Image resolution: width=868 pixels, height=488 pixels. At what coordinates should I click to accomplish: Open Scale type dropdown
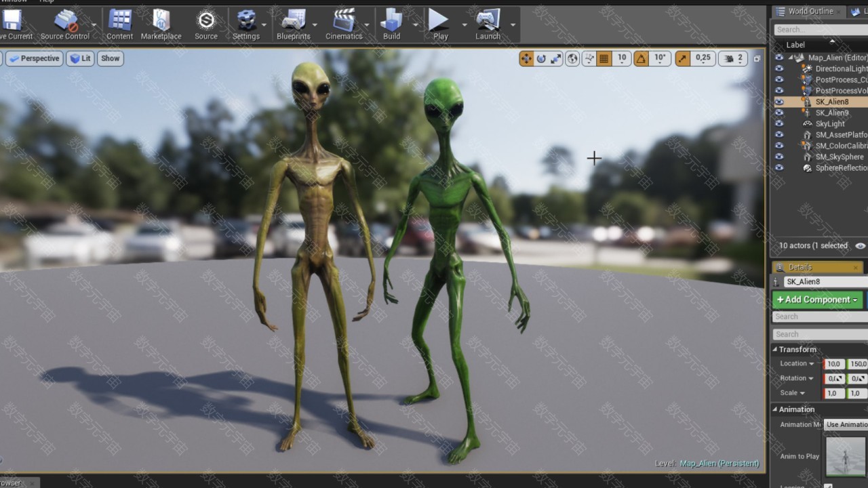tap(793, 393)
